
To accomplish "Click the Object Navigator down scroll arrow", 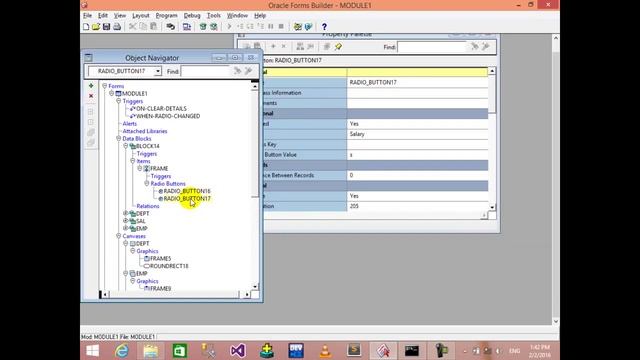I will 255,287.
